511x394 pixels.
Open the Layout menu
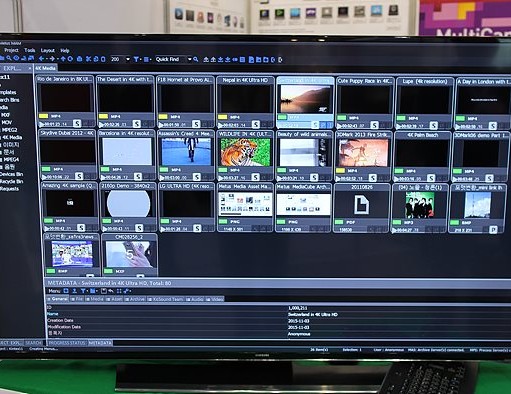coord(48,51)
